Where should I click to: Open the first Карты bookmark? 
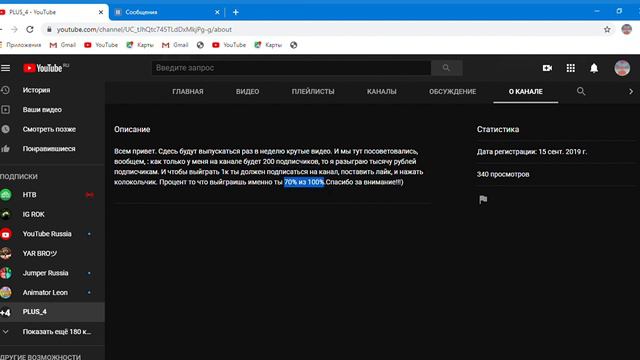click(140, 45)
